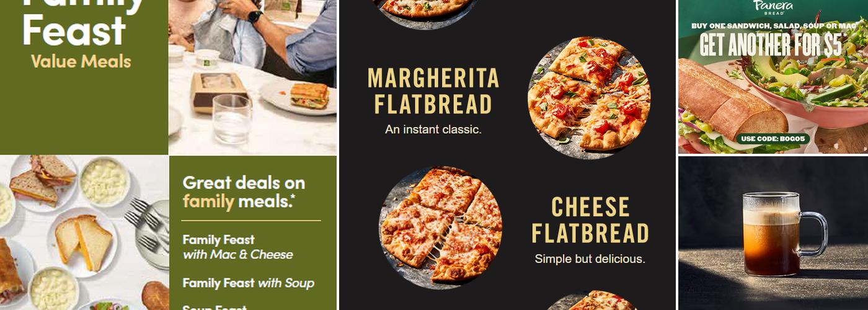Click the sandwich on the white plate
This screenshot has width=868, height=310.
309,95
